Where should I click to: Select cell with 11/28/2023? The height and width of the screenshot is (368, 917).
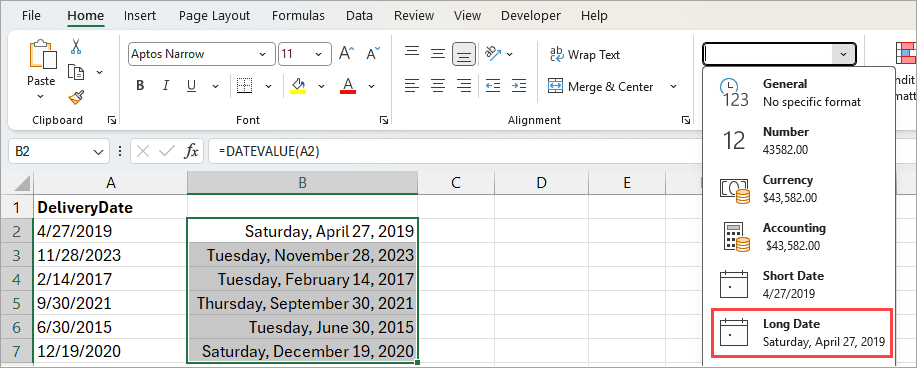coord(111,255)
